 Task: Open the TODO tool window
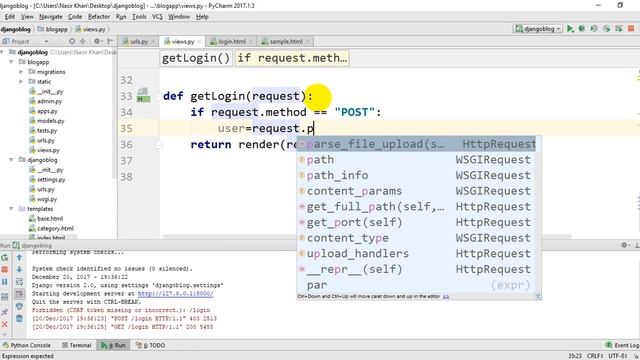(x=150, y=345)
